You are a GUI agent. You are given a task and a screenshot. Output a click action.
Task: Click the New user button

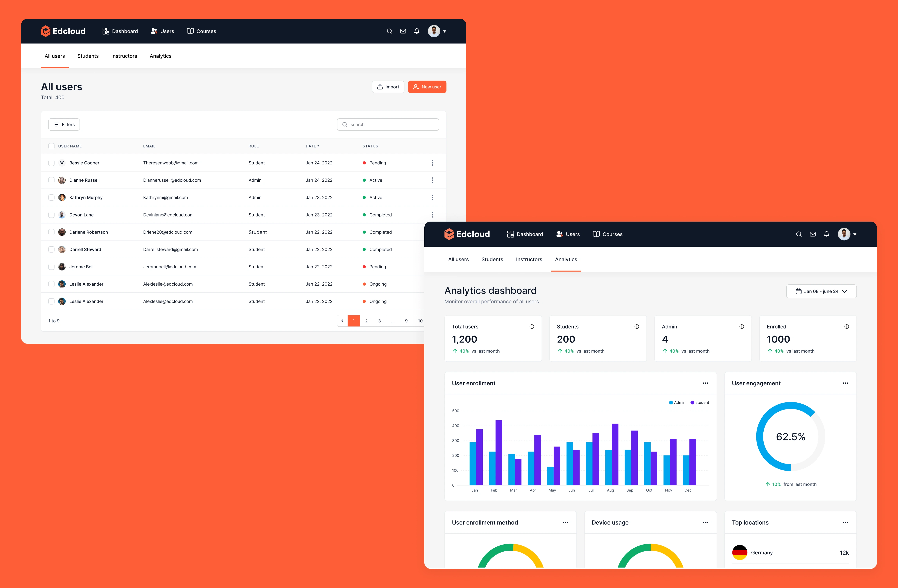[x=427, y=87]
